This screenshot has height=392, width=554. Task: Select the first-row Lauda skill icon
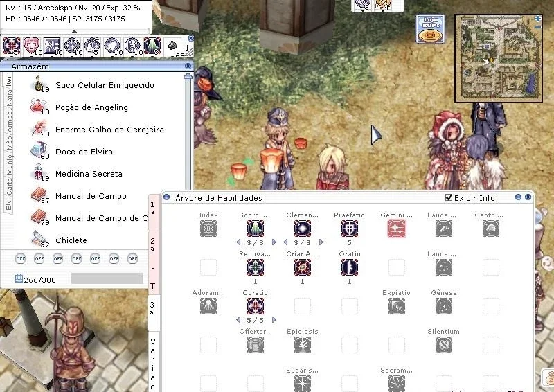(444, 229)
